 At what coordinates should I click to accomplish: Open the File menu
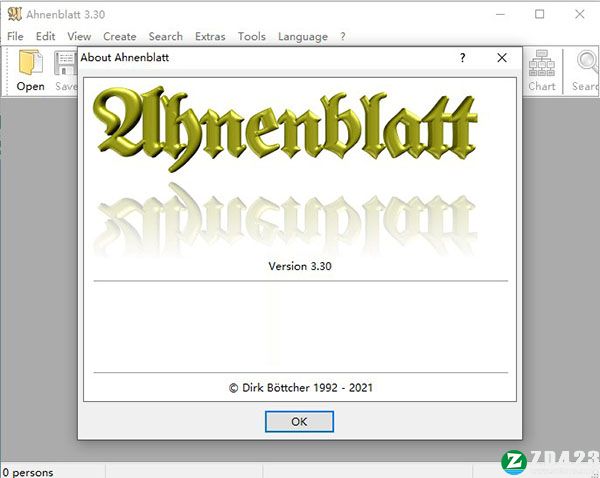(15, 36)
